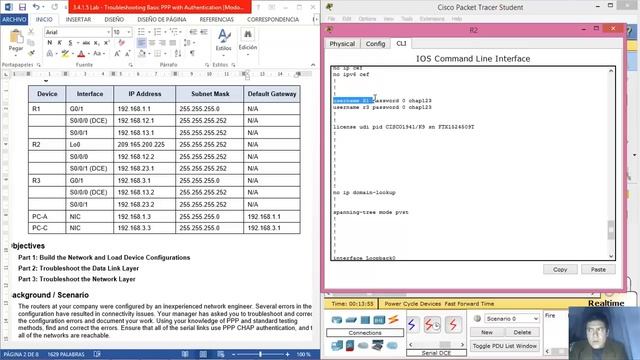Justify the paragraph text
Screen dimensions: 640x360
click(x=173, y=43)
